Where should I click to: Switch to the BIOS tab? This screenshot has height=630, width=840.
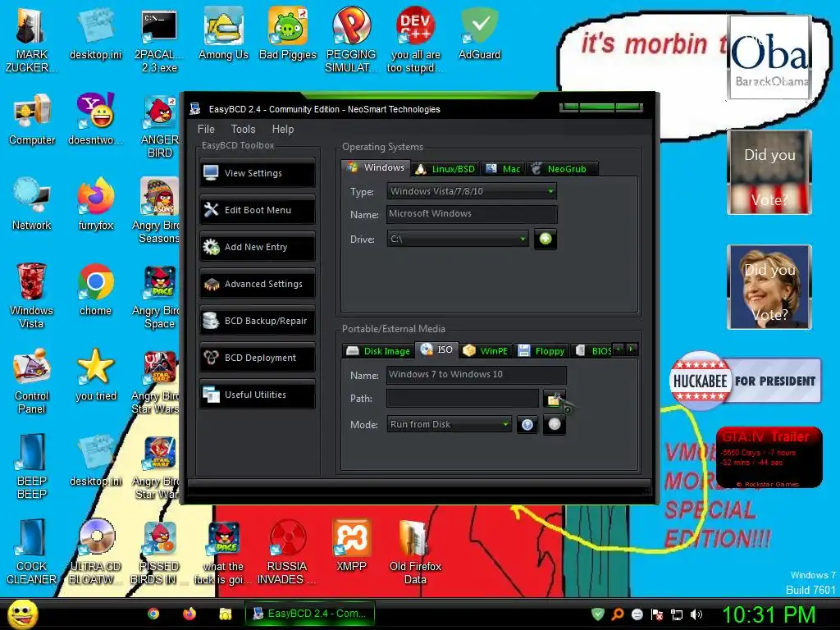coord(593,351)
